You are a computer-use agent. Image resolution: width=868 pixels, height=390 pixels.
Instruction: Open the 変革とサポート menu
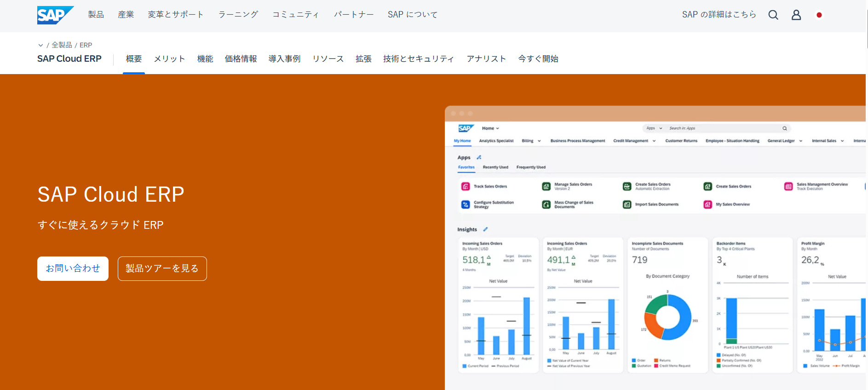pyautogui.click(x=176, y=15)
